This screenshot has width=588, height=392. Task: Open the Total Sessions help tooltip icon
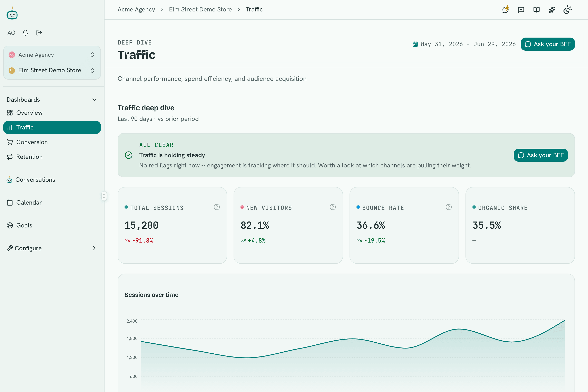point(217,207)
